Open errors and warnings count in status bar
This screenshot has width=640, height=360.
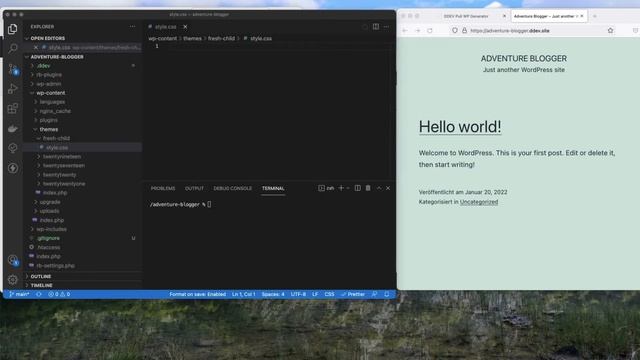tap(59, 294)
